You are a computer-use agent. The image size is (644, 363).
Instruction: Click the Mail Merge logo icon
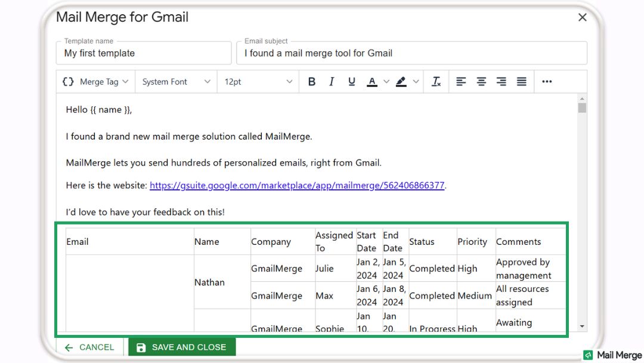(x=588, y=355)
